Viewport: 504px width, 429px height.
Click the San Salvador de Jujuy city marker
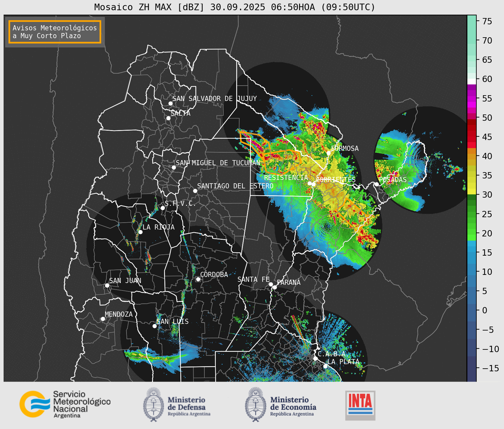point(170,103)
